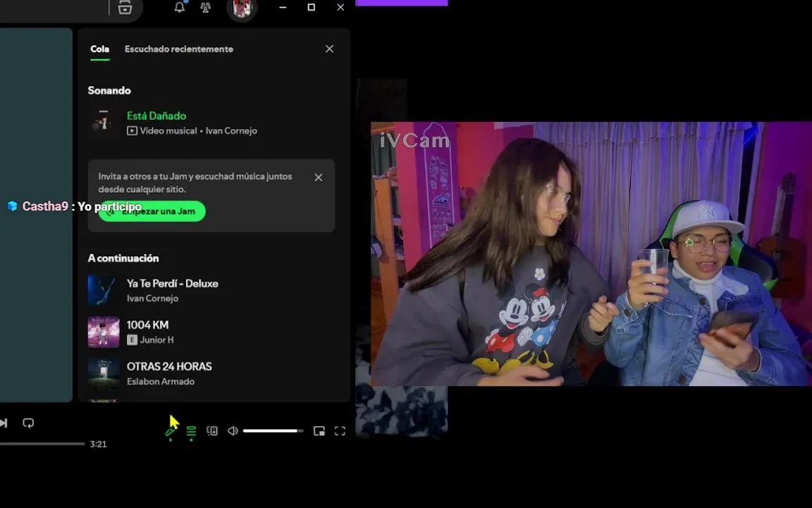Minimize the Spotify window
This screenshot has width=812, height=508.
click(283, 7)
